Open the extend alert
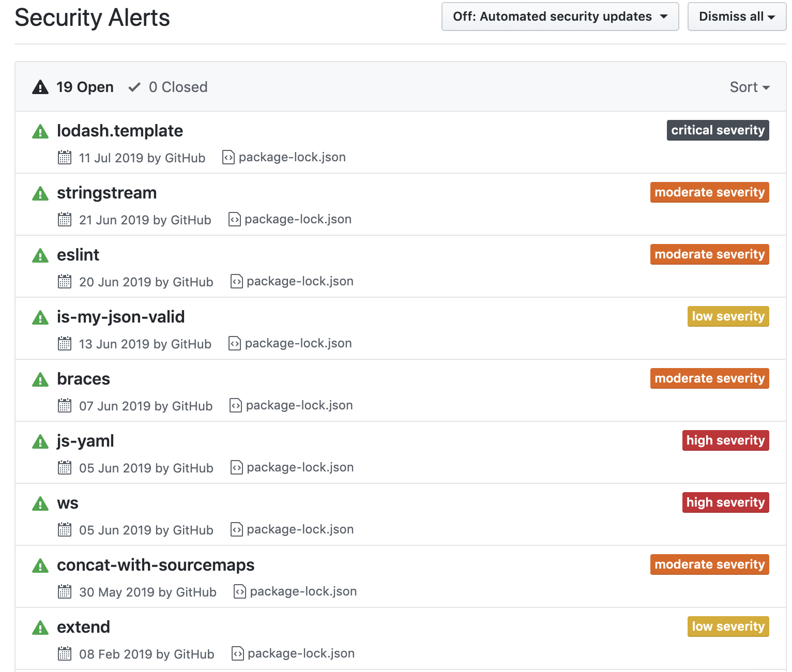 click(83, 627)
